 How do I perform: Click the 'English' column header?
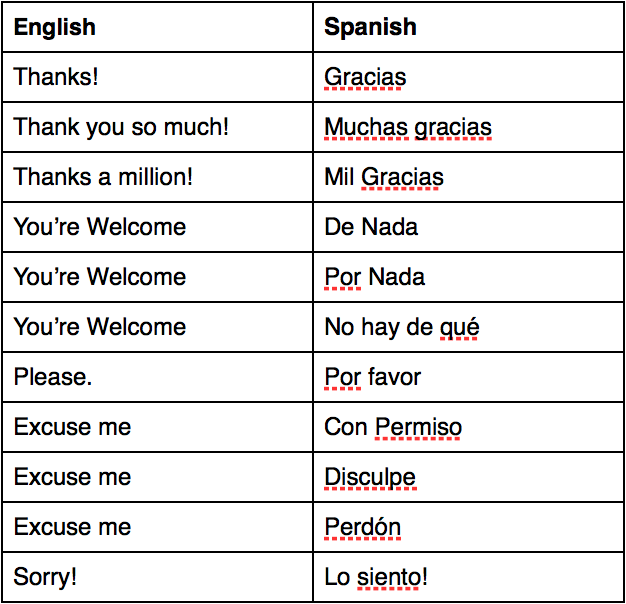(55, 27)
